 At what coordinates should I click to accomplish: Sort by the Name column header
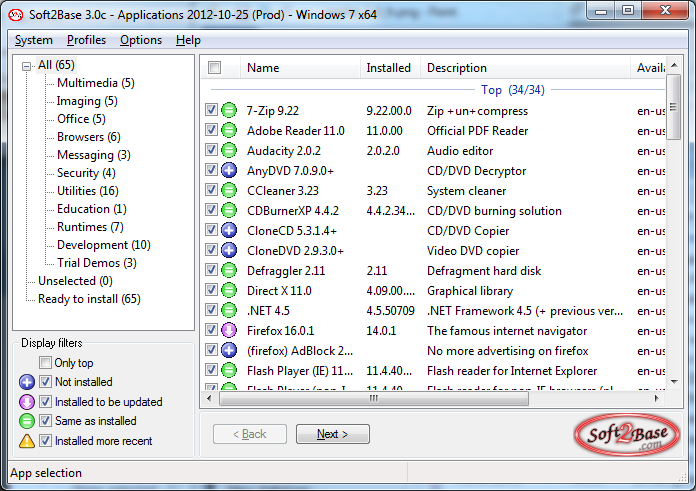pos(301,67)
